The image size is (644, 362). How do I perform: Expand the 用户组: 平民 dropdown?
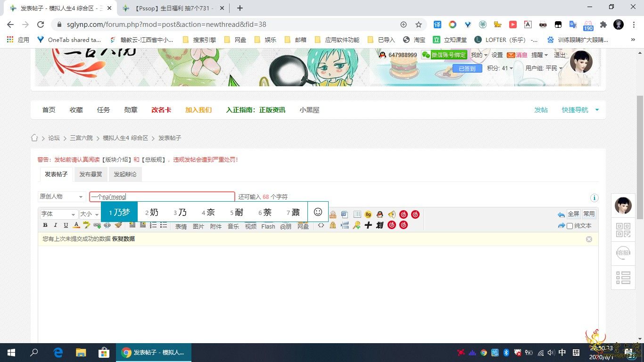[544, 68]
